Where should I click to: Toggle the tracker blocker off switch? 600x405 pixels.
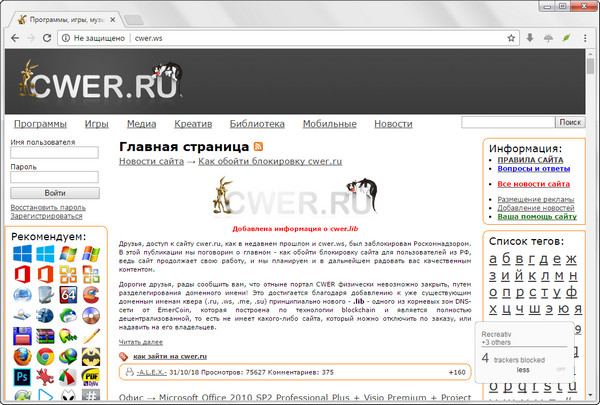(x=560, y=368)
